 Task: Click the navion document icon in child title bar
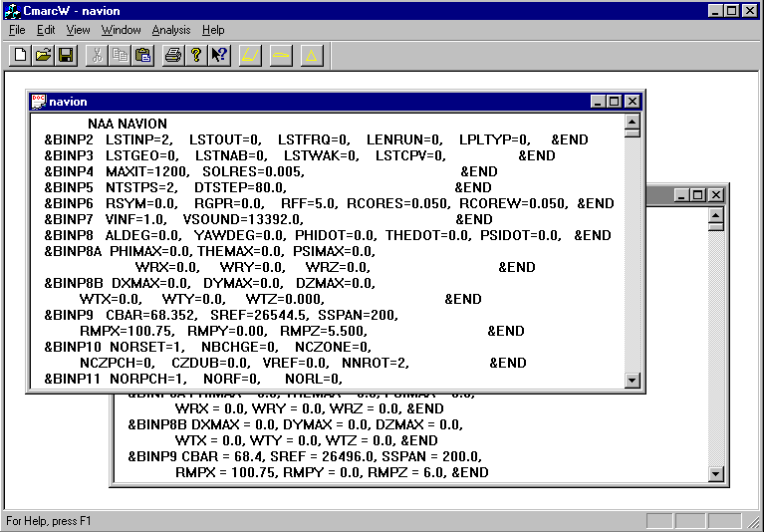[x=39, y=102]
